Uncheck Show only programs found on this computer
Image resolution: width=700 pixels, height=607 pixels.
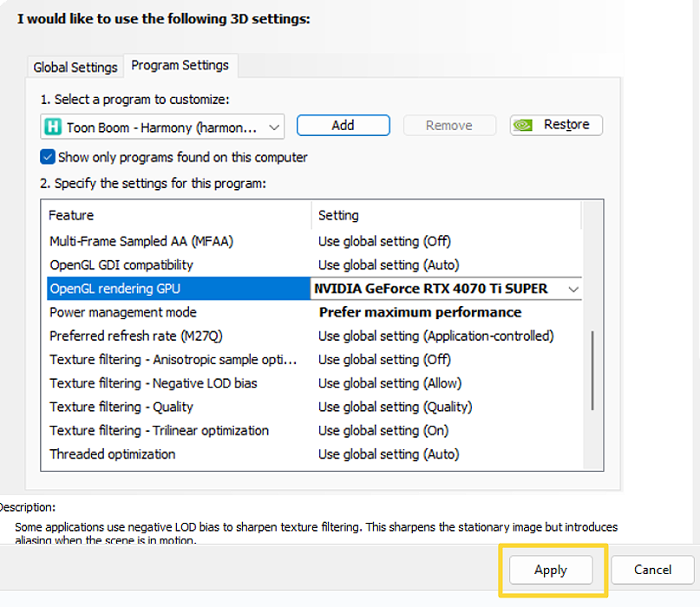[x=48, y=157]
